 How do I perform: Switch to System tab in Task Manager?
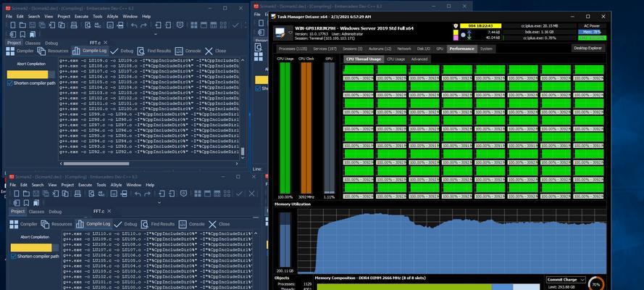pos(486,49)
